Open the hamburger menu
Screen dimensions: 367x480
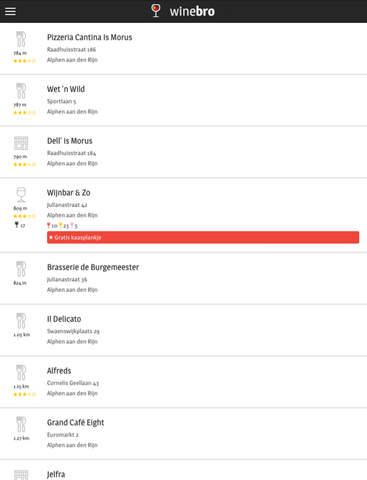[10, 11]
